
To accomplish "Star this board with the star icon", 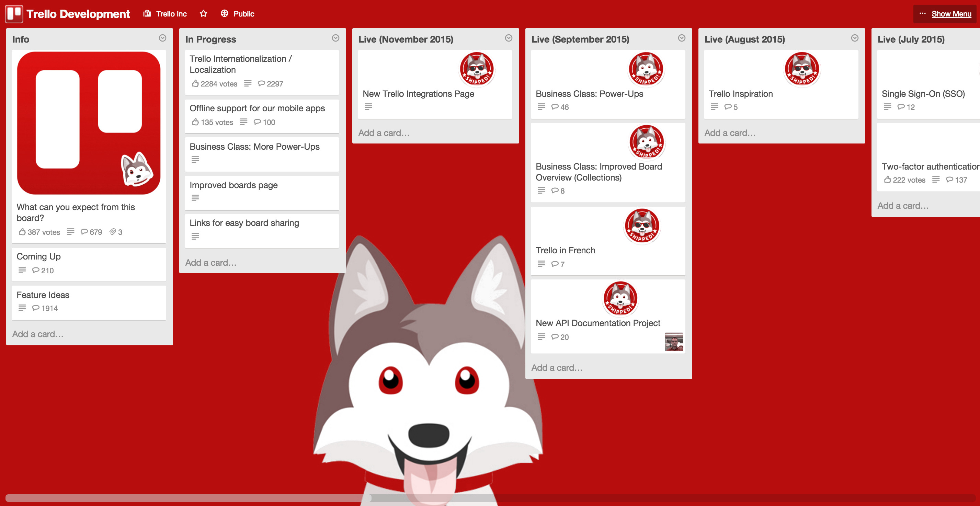I will 204,14.
